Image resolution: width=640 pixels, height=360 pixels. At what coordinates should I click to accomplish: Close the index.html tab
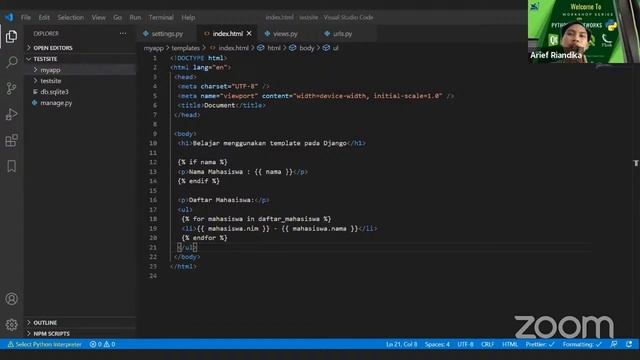(x=249, y=33)
